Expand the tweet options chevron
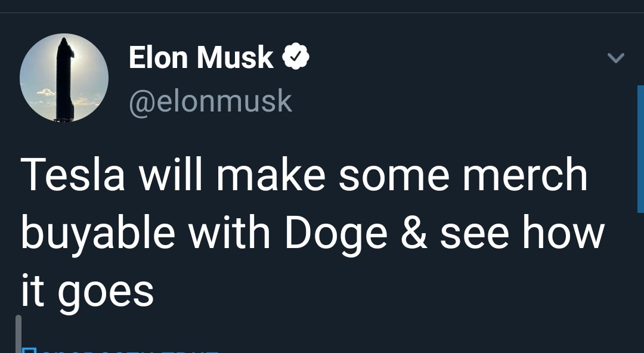The image size is (644, 353). 615,58
